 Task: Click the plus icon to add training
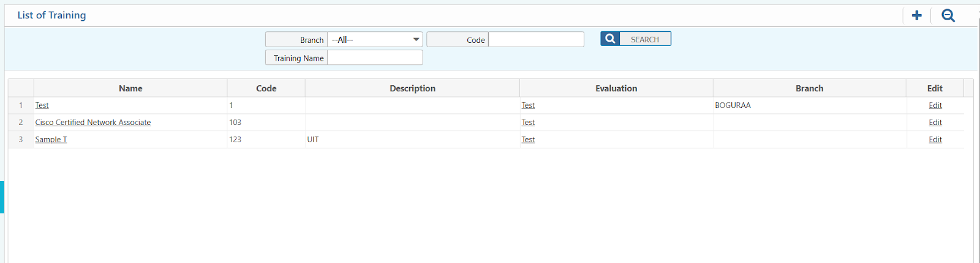[916, 15]
